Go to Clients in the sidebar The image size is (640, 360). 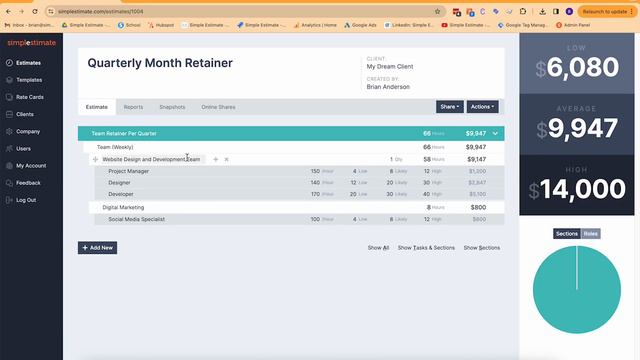pos(20,114)
